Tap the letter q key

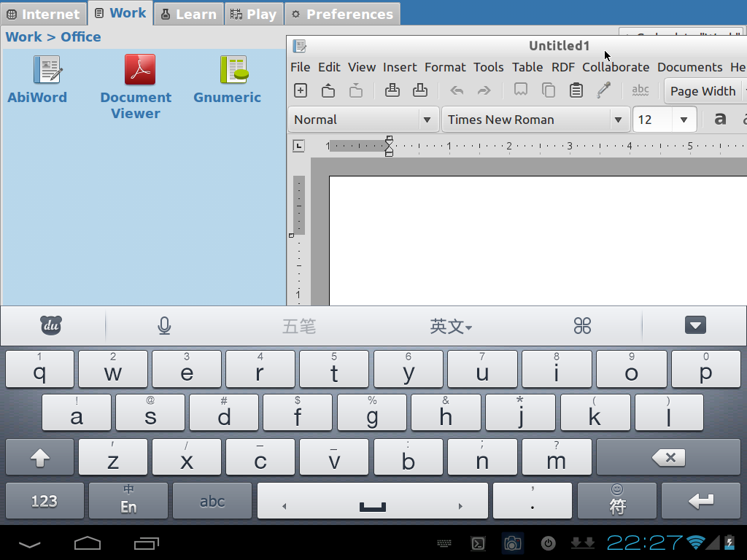pyautogui.click(x=40, y=369)
